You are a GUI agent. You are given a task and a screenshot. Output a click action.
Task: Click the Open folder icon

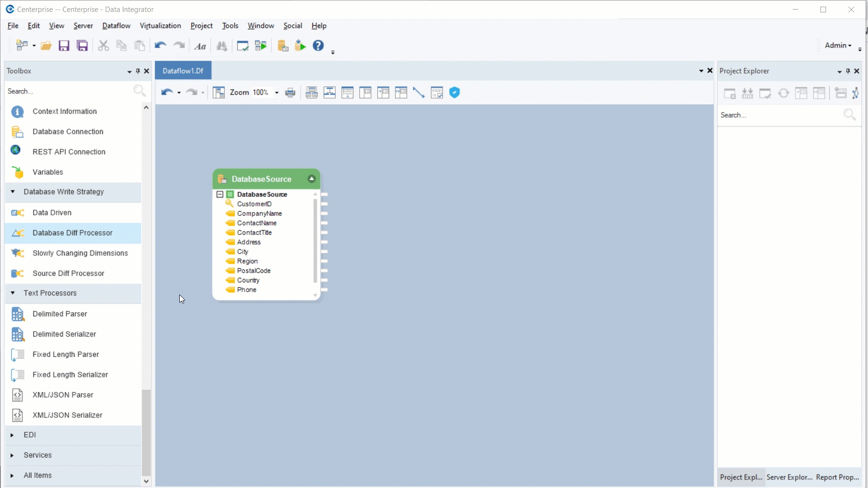[x=46, y=46]
